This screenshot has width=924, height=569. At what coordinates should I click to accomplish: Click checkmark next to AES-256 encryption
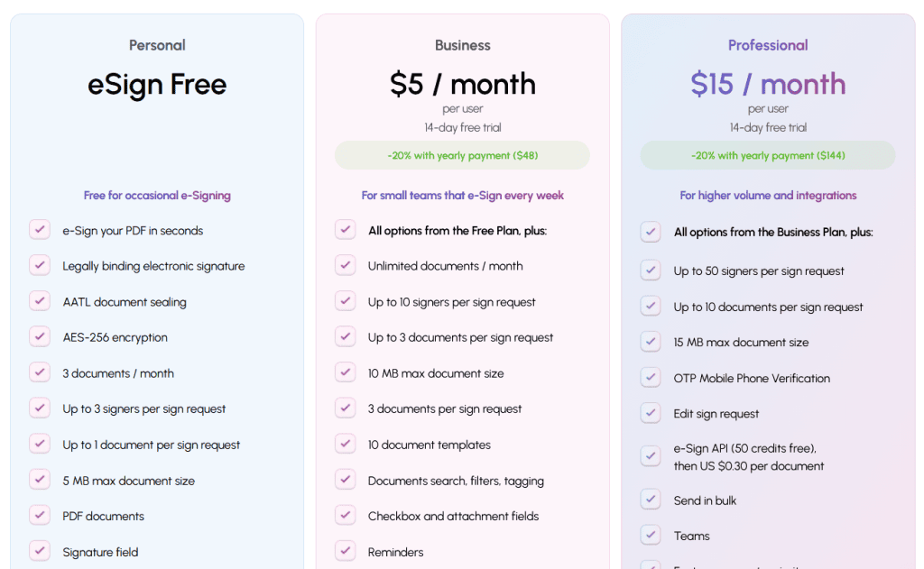click(40, 337)
